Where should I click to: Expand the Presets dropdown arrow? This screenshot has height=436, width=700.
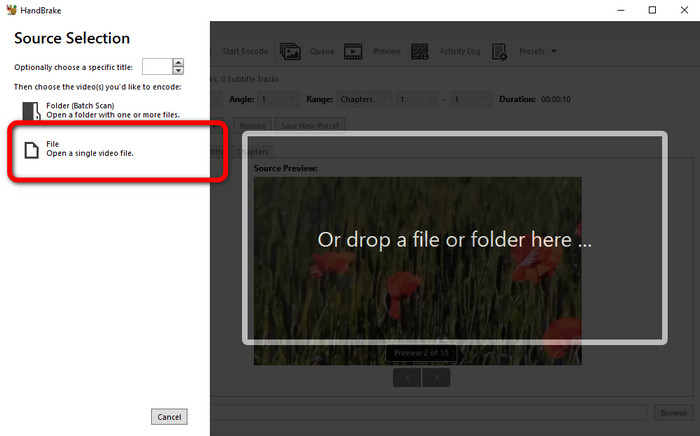click(x=554, y=51)
